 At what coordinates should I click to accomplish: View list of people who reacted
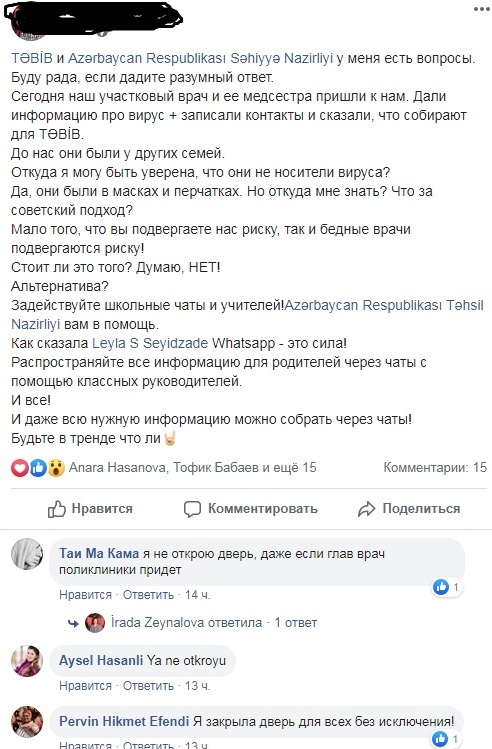click(193, 467)
